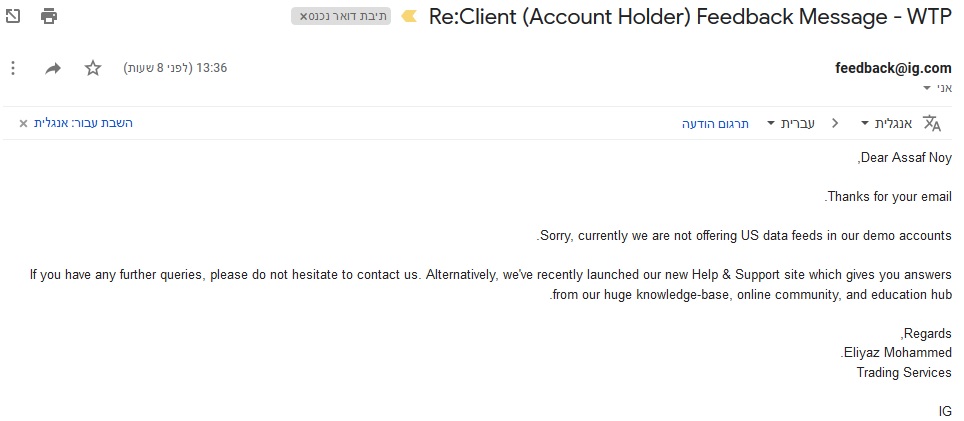The image size is (964, 421).
Task: Click the 13:36 message timestamp
Action: 212,68
